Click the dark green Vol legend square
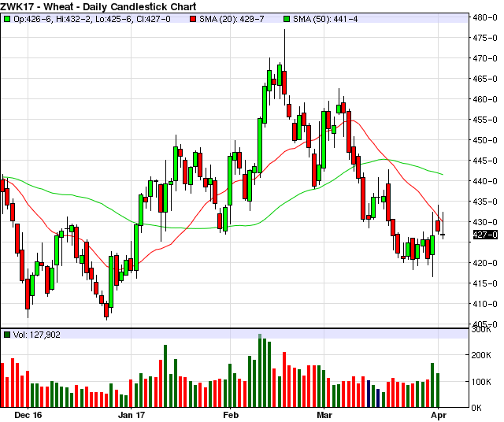Image resolution: width=504 pixels, height=422 pixels. click(7, 335)
